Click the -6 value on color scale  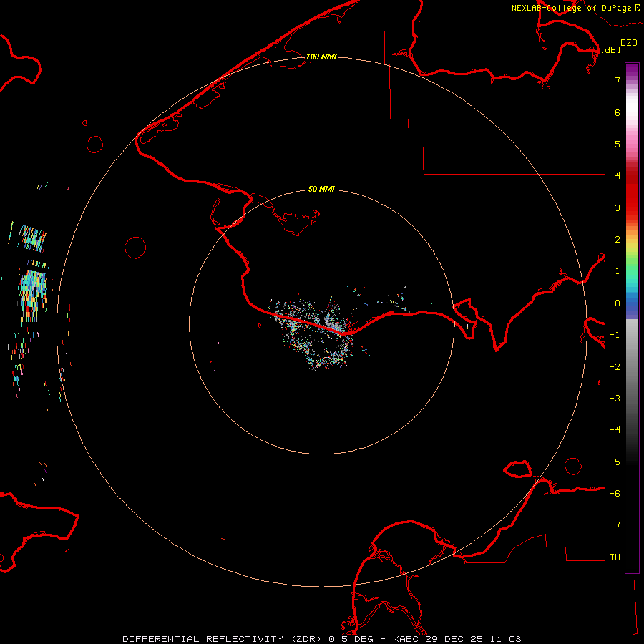pyautogui.click(x=615, y=493)
